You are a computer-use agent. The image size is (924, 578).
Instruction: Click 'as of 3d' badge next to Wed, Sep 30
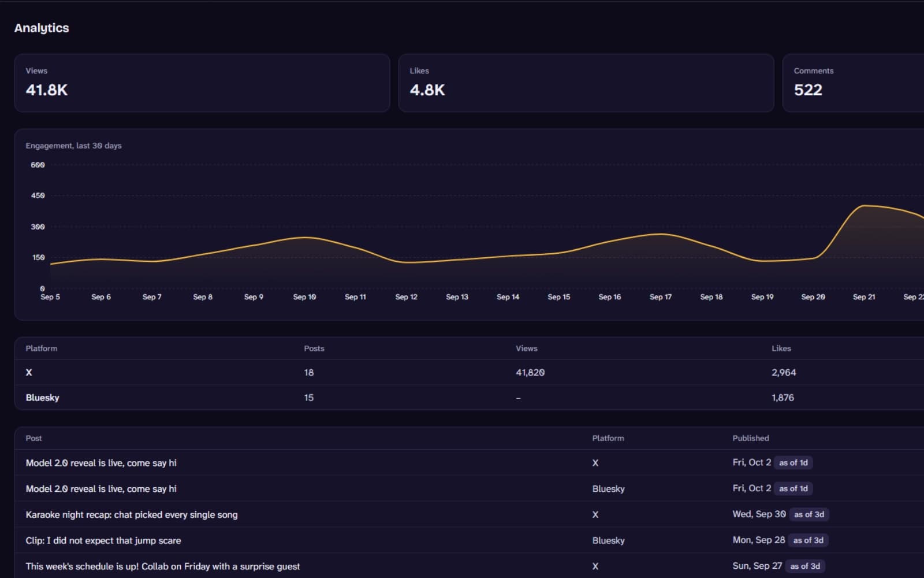[x=809, y=514]
